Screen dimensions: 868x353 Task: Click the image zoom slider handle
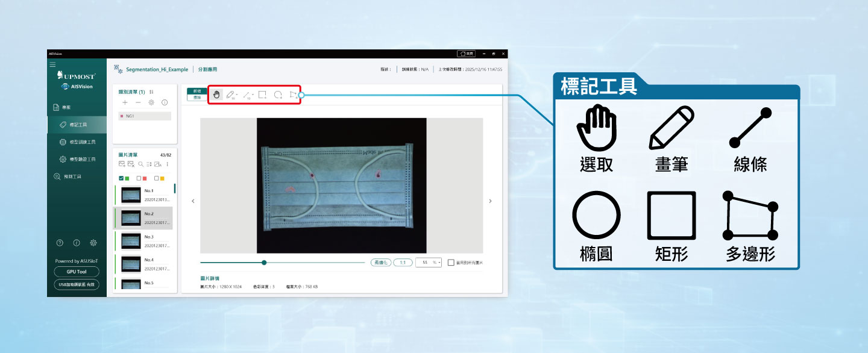pyautogui.click(x=264, y=262)
